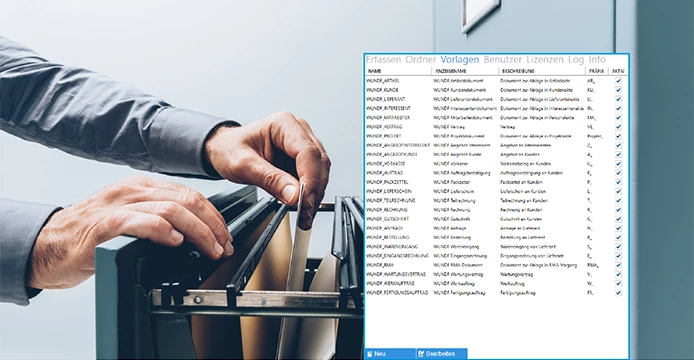Select the WUNDF_RECHNUNG name cell
Viewport: 694px width, 360px height.
point(387,210)
